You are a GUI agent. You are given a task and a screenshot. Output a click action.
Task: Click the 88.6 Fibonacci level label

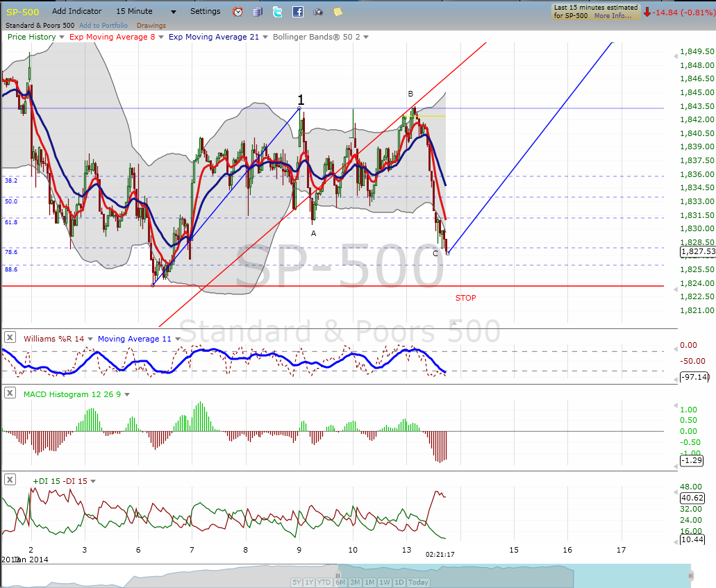(11, 269)
